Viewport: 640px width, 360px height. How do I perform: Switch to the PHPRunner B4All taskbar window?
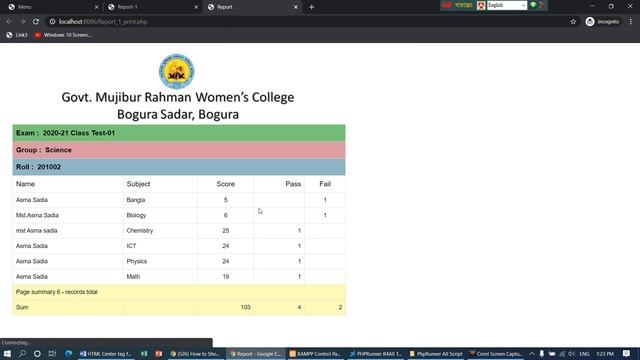click(x=376, y=353)
